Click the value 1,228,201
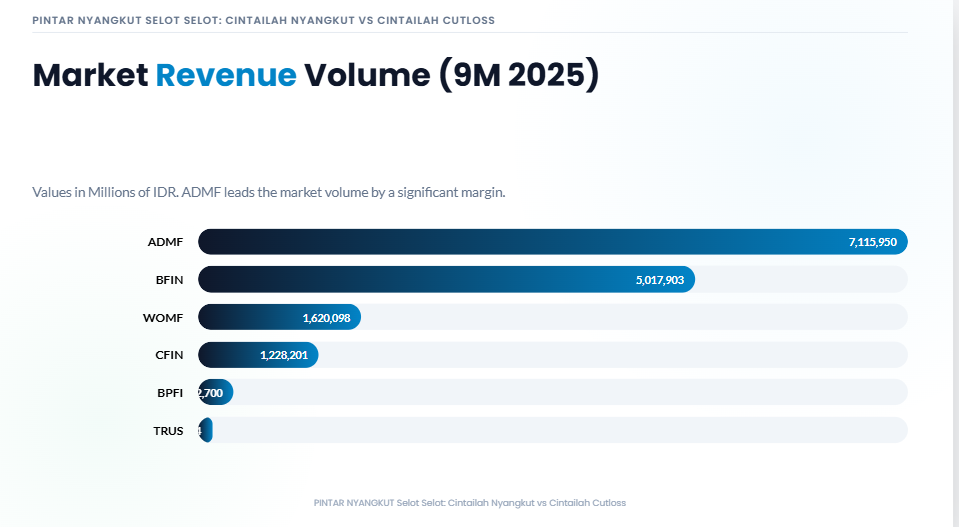The width and height of the screenshot is (959, 527). [x=284, y=355]
